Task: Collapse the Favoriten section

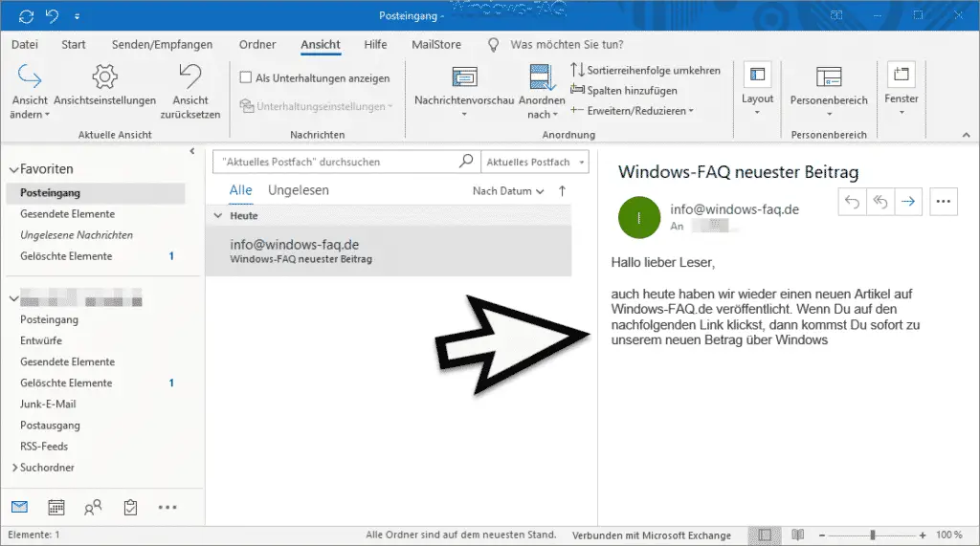Action: [x=13, y=169]
